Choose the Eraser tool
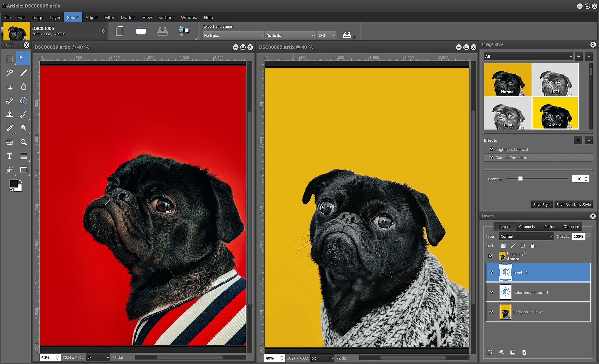Screen dimensions: 599x364 tap(9, 100)
